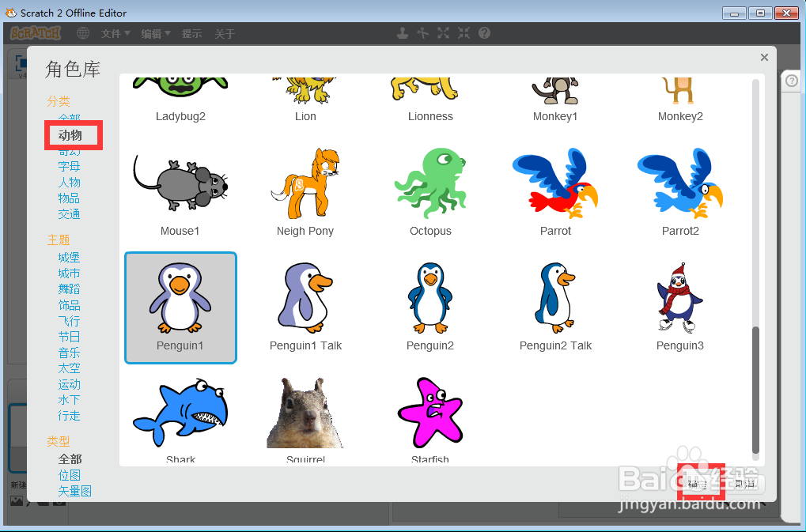Screen dimensions: 806x532
Task: Pick the Penguin2 sprite
Action: click(x=430, y=308)
